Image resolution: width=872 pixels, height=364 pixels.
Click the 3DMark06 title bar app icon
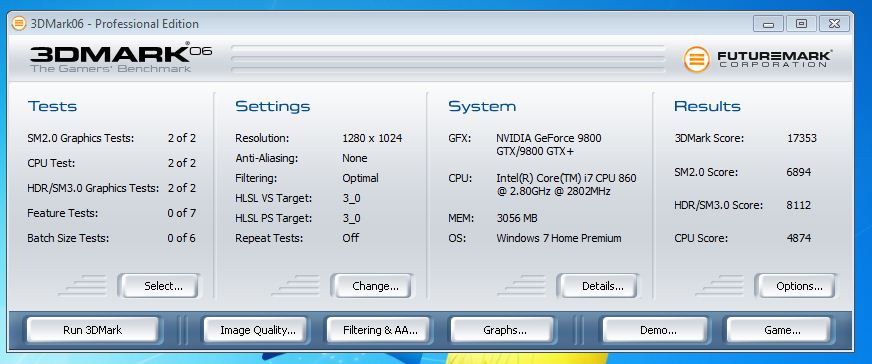pyautogui.click(x=19, y=23)
